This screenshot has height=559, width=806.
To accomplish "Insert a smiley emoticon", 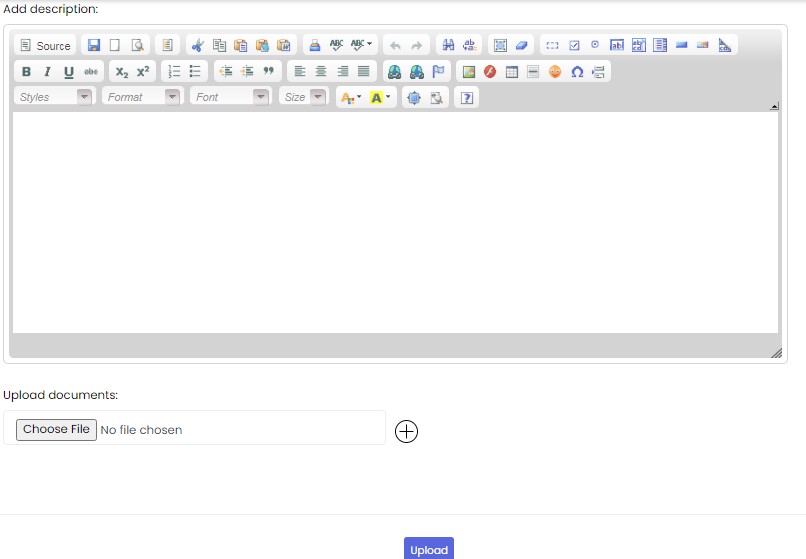I will 555,72.
